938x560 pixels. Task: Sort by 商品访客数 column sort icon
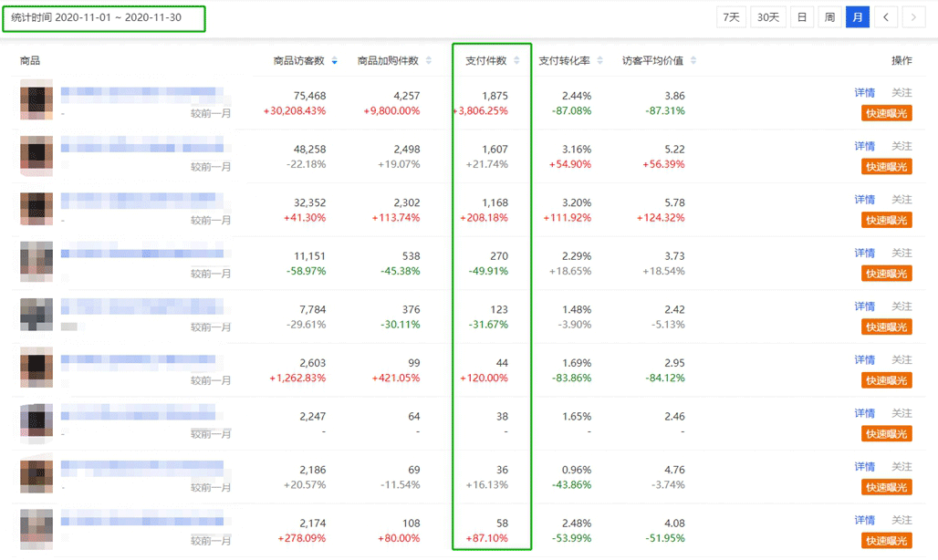click(x=334, y=61)
